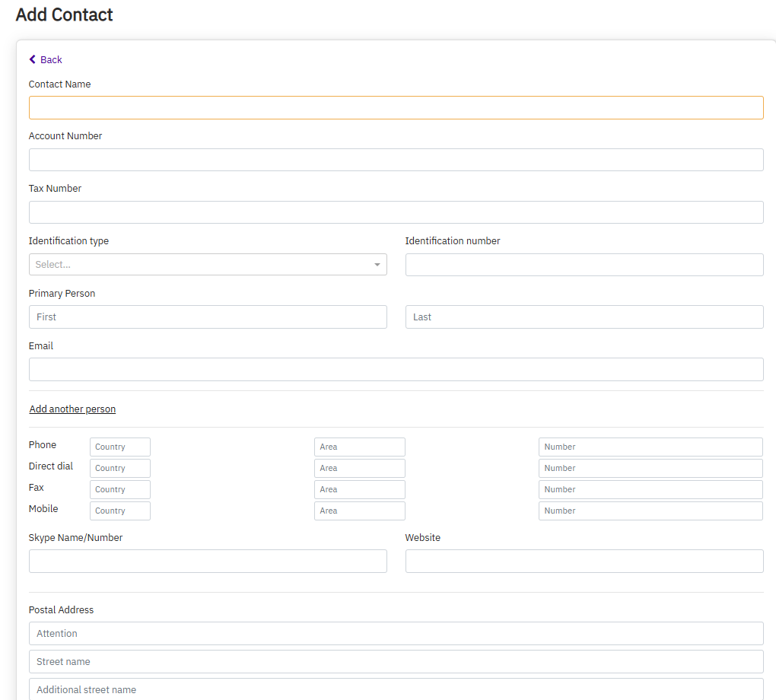This screenshot has height=700, width=776.
Task: Click the Street name field
Action: pos(396,662)
